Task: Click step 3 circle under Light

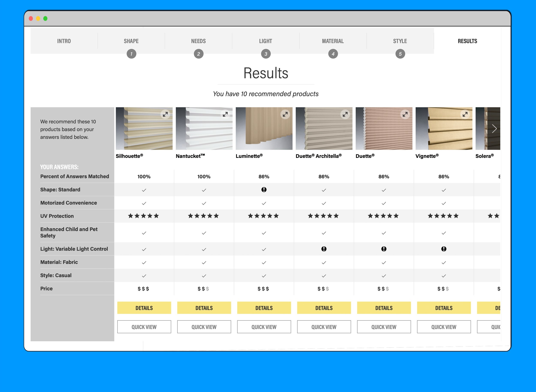Action: click(x=266, y=54)
